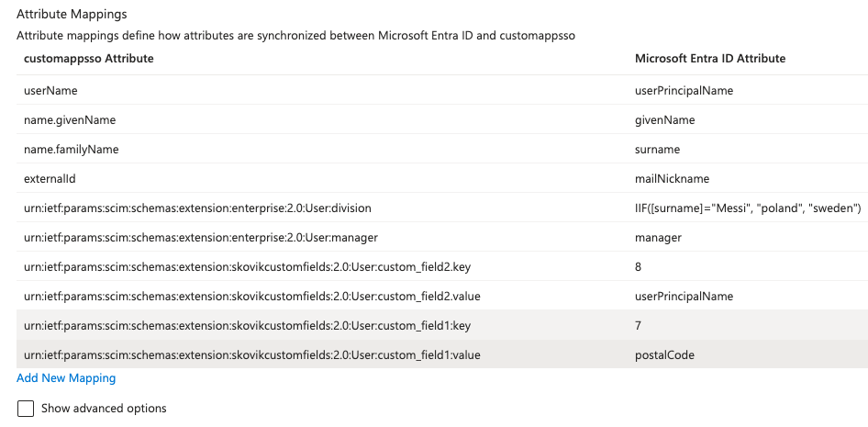Image resolution: width=868 pixels, height=427 pixels.
Task: Toggle the Show advanced options checkbox
Action: click(26, 409)
